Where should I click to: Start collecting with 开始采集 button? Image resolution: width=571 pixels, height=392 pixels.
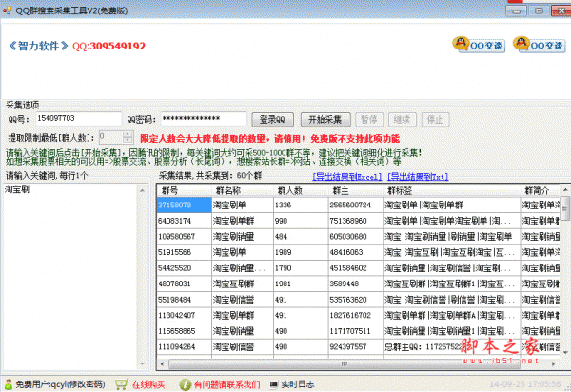click(x=325, y=119)
